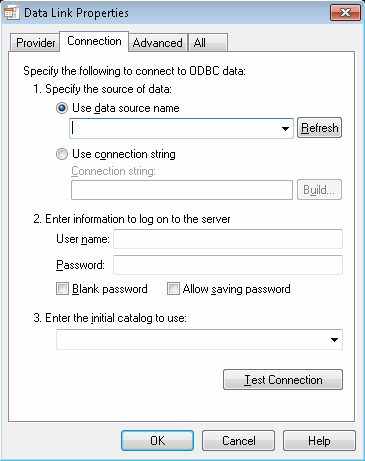Switch to the All tab
Screen dimensions: 365x461
click(207, 43)
